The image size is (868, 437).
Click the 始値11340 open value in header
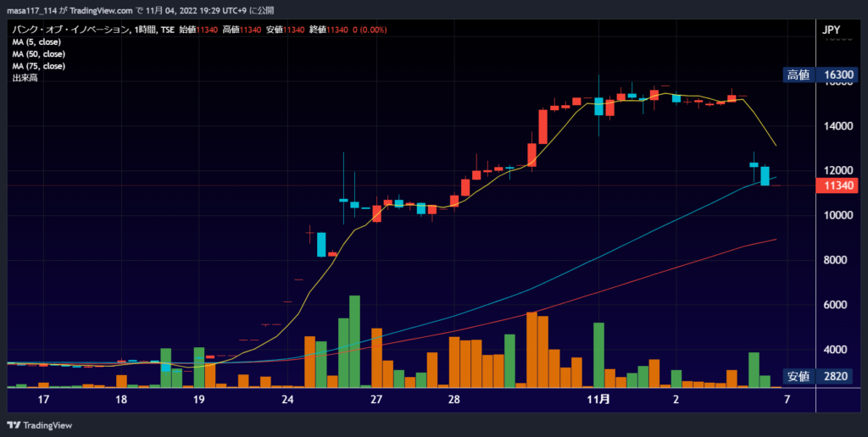198,30
